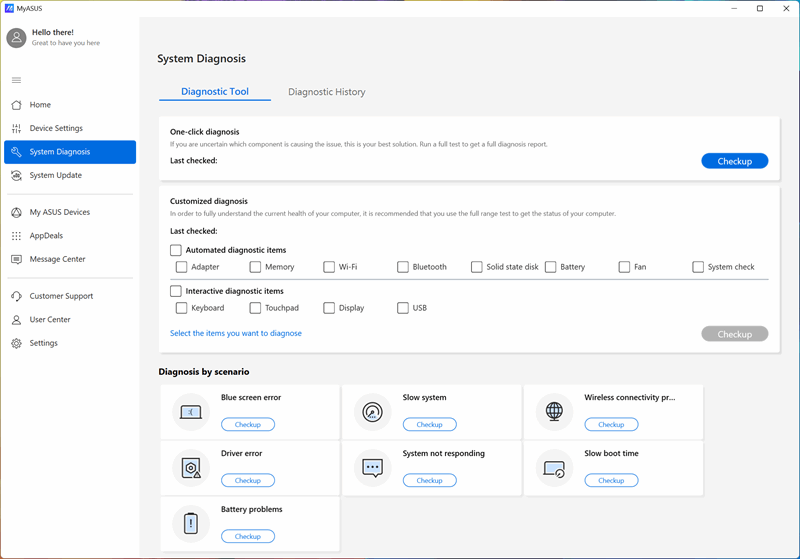Click the Slow boot time icon

click(x=554, y=468)
